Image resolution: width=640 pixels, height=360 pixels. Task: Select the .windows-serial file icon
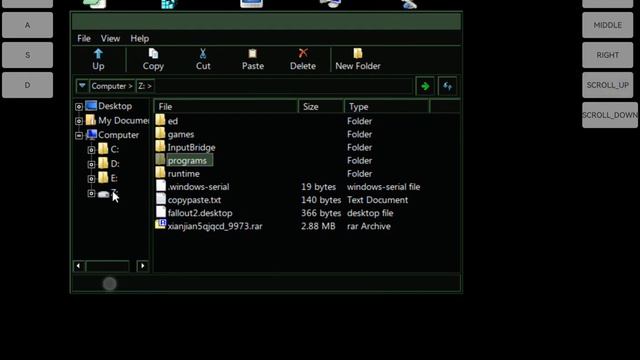(161, 186)
